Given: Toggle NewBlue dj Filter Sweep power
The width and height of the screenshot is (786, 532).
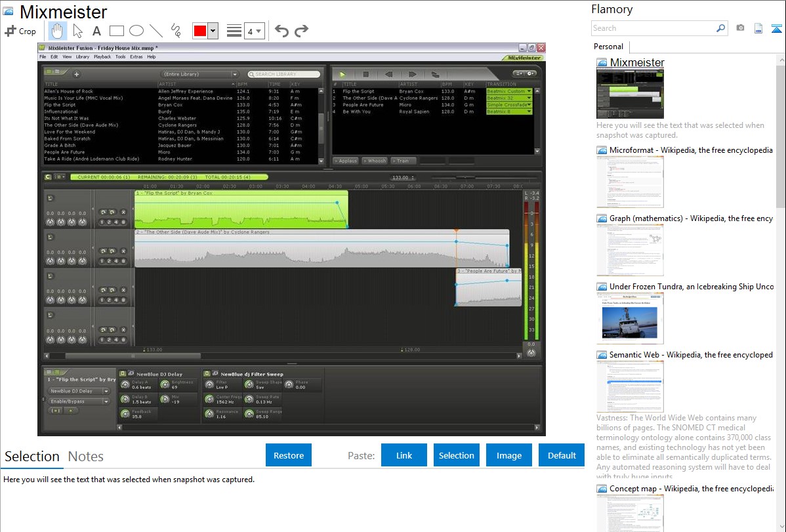Looking at the screenshot, I should pyautogui.click(x=207, y=373).
